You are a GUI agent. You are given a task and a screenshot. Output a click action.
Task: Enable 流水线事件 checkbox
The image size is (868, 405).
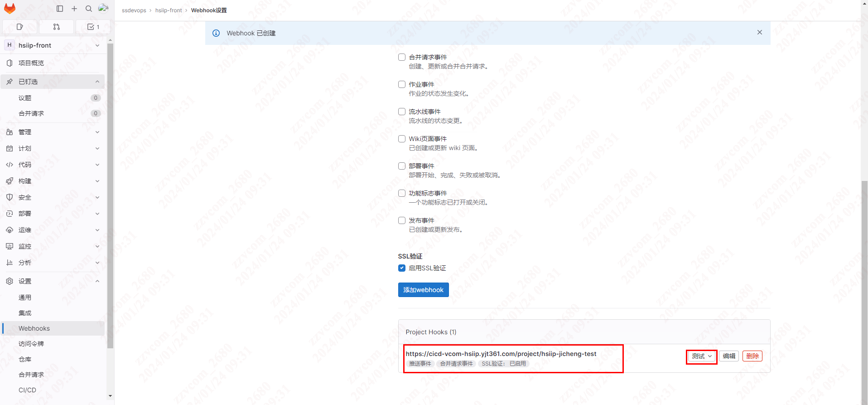(x=401, y=112)
